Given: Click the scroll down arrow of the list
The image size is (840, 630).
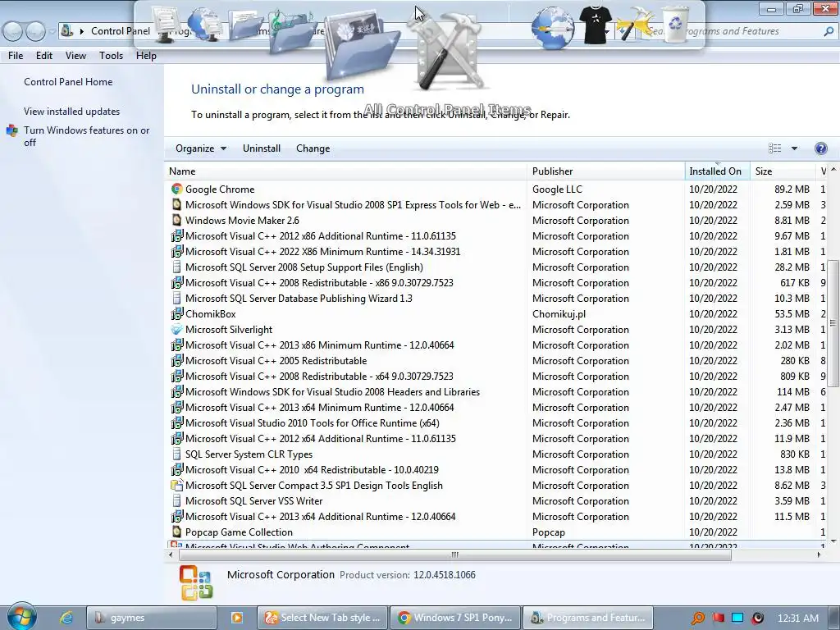Looking at the screenshot, I should pos(833,541).
